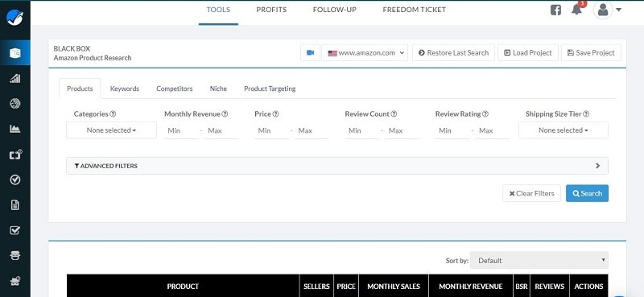Open the Shipping Size Tier dropdown

coord(563,130)
